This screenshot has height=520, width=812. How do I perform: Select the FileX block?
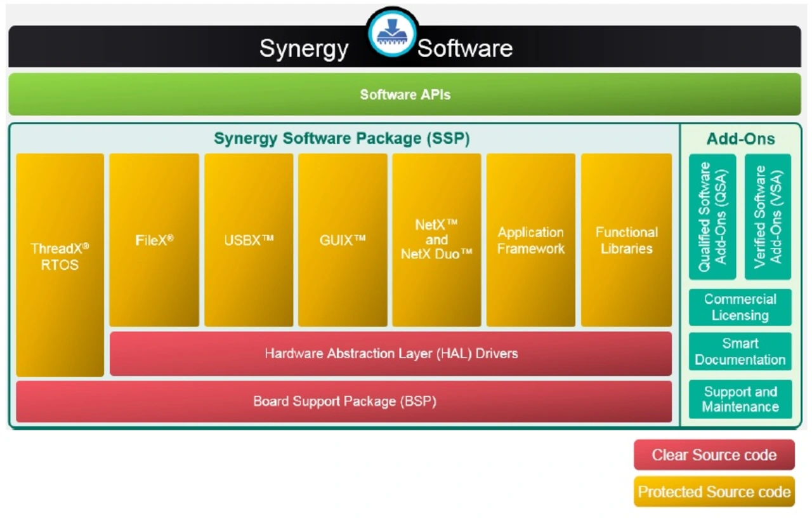pos(154,240)
